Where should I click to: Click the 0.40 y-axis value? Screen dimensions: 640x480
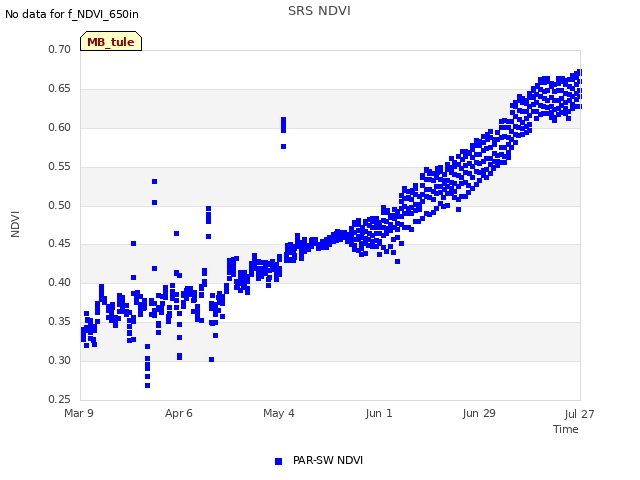pos(60,282)
